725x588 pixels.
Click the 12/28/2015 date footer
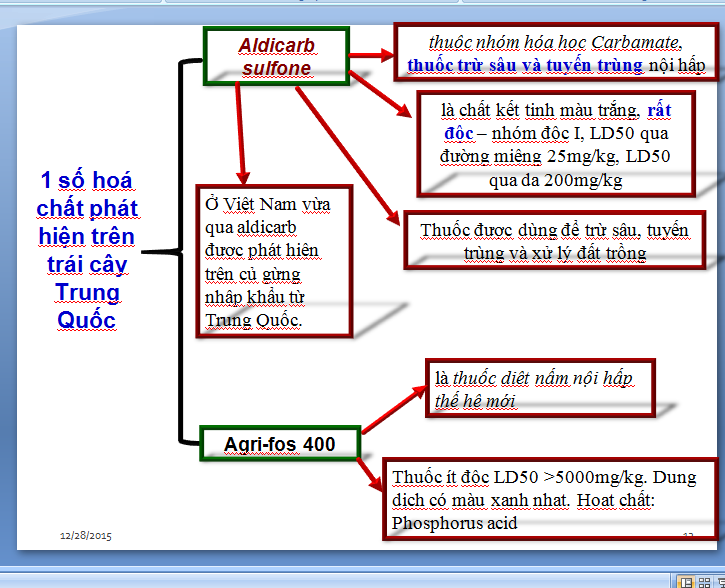(x=86, y=537)
